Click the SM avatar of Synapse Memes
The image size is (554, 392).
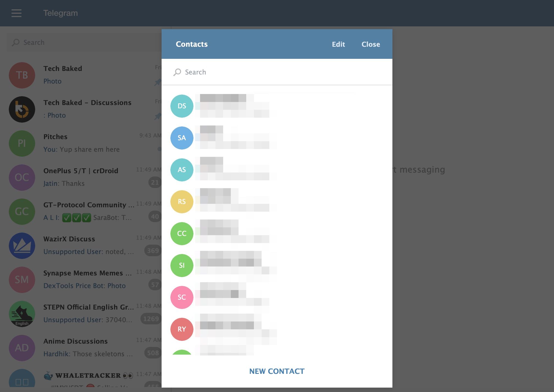pyautogui.click(x=22, y=280)
